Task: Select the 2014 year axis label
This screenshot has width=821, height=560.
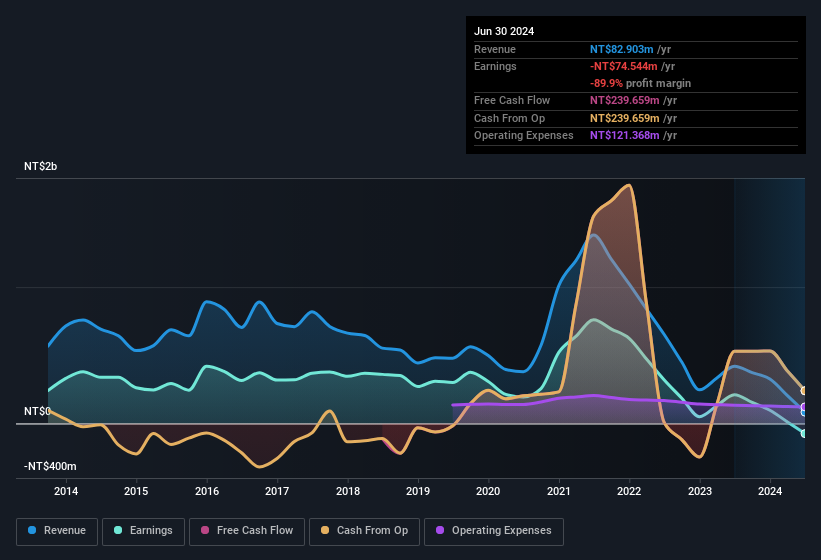Action: [x=66, y=491]
